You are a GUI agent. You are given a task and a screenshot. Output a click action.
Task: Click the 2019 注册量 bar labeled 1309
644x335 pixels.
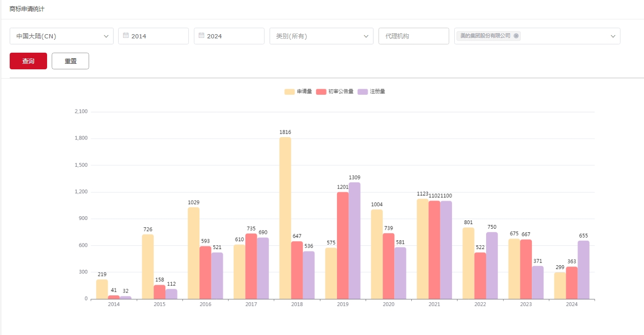[x=355, y=240]
